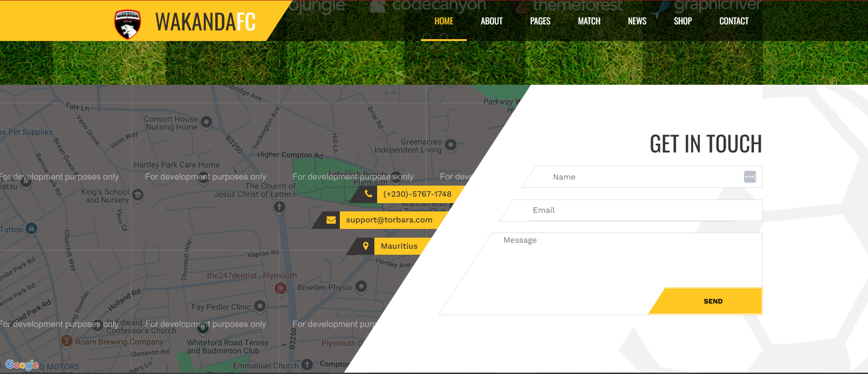Click the Greenacres Independent Living marker
Viewport: 868px width, 374px height.
[451, 145]
